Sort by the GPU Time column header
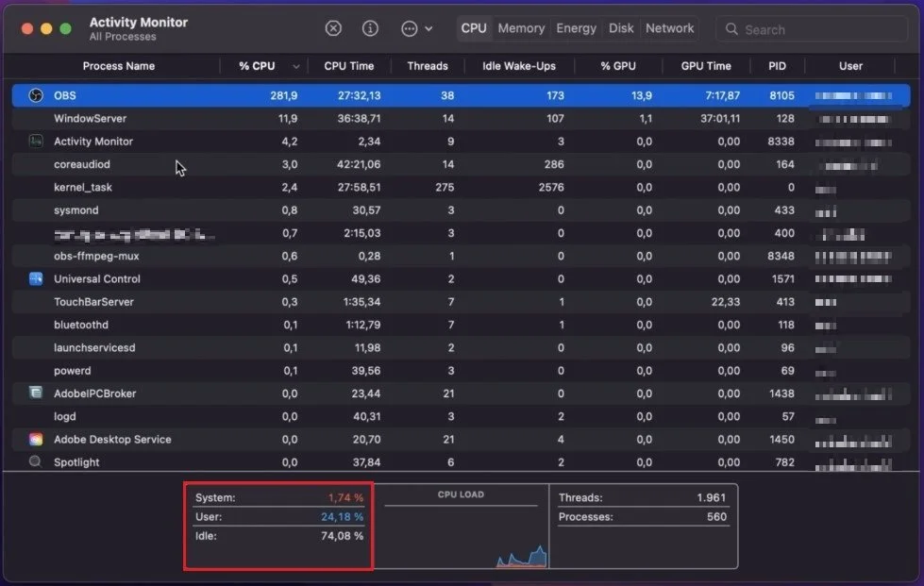The width and height of the screenshot is (924, 586). coord(706,66)
